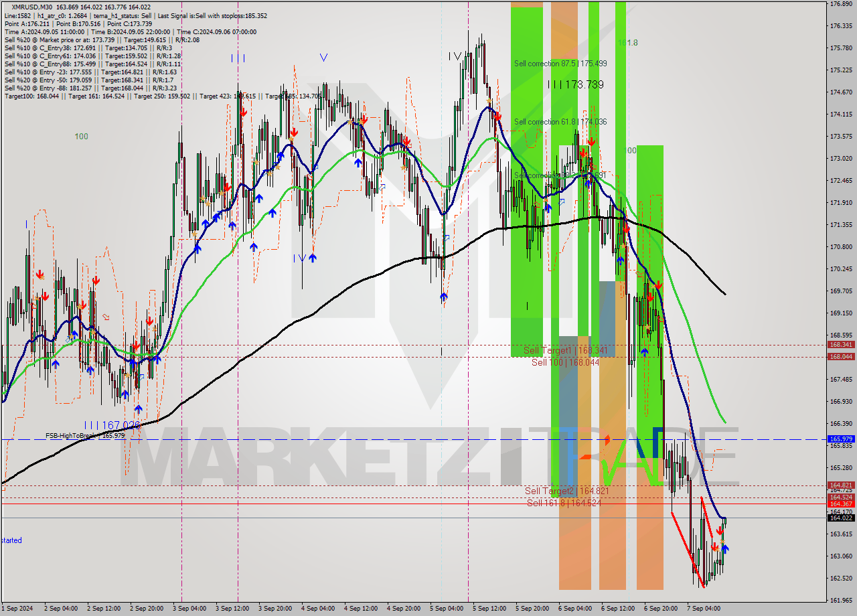This screenshot has height=616, width=857.
Task: Select the 'FSB-HighToBreak | 165.979' label
Action: coord(85,435)
